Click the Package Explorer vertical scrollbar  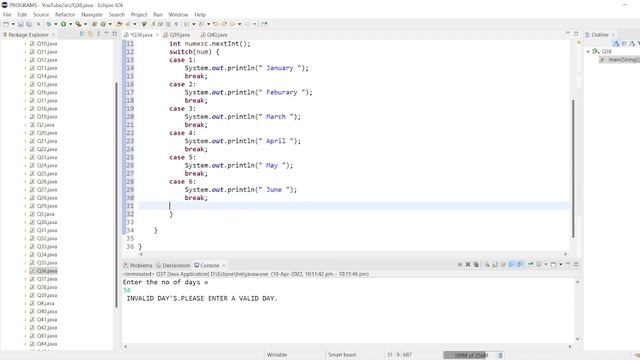116,195
